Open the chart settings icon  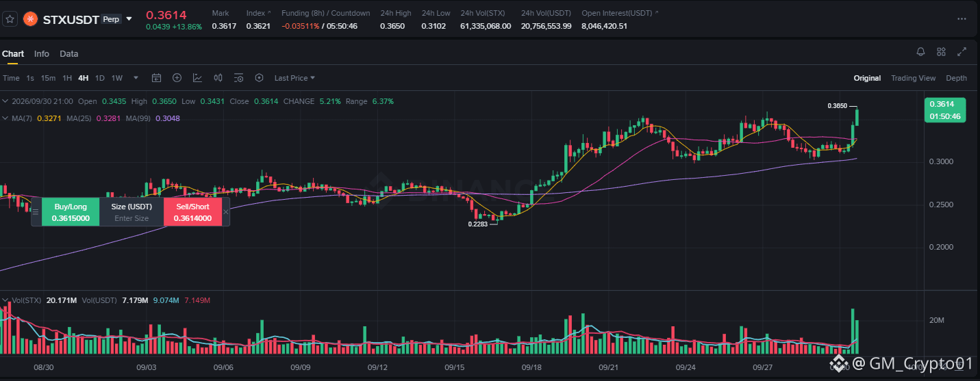(x=238, y=78)
